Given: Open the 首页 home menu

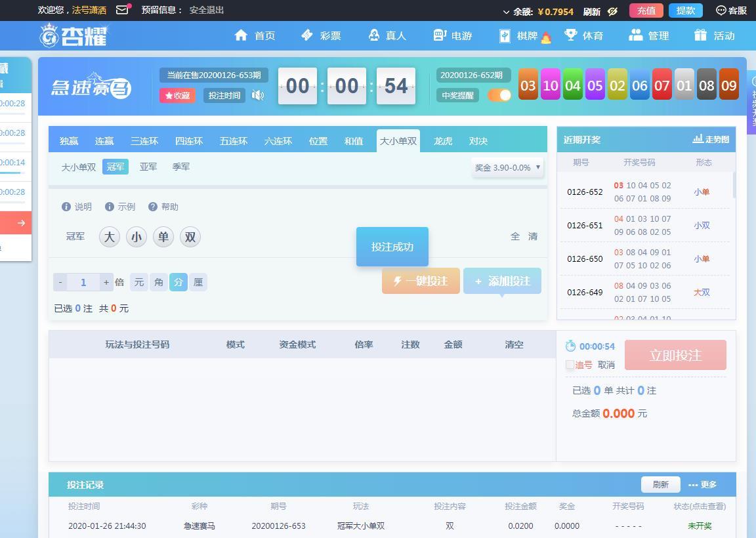Looking at the screenshot, I should tap(255, 35).
